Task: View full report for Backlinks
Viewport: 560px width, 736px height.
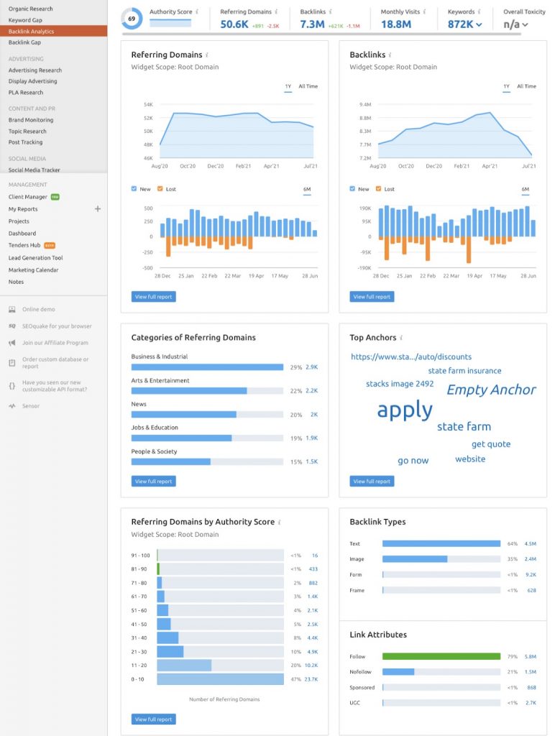Action: (x=372, y=297)
